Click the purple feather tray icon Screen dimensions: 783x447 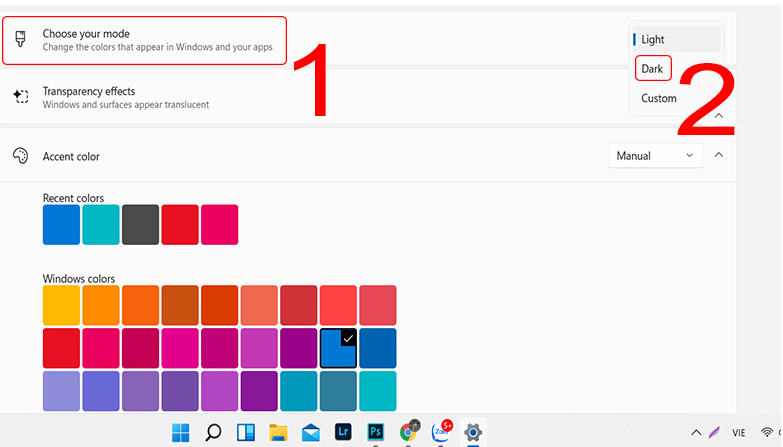point(715,432)
